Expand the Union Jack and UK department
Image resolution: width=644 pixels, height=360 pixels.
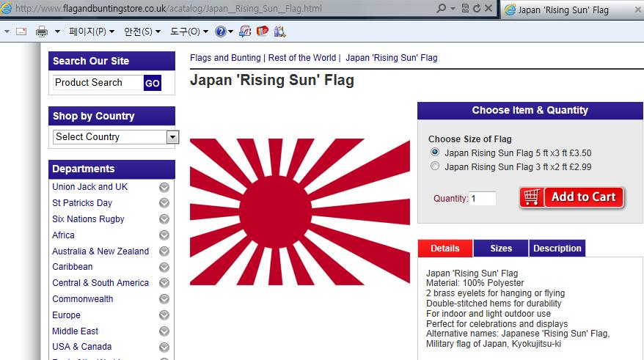pyautogui.click(x=164, y=188)
